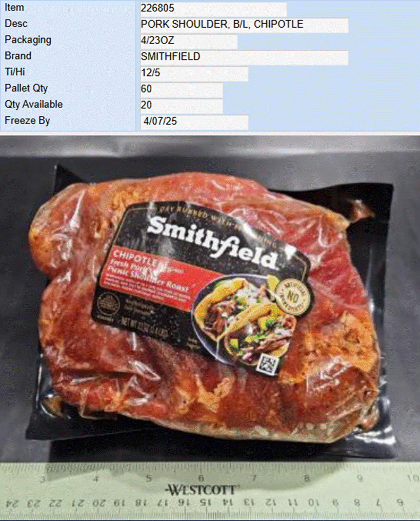Click the Brand label
420x521 pixels.
(18, 56)
